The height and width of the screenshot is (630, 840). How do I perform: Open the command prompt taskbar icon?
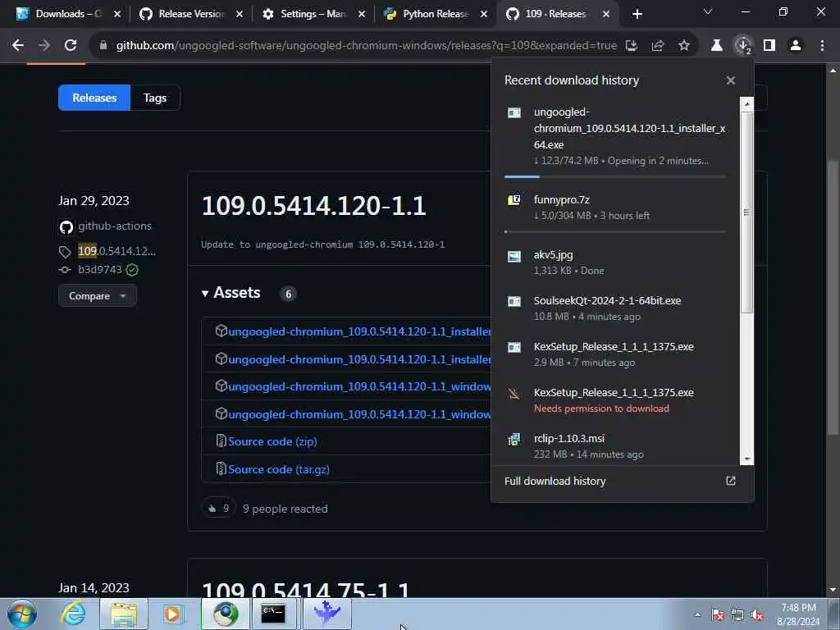tap(273, 614)
